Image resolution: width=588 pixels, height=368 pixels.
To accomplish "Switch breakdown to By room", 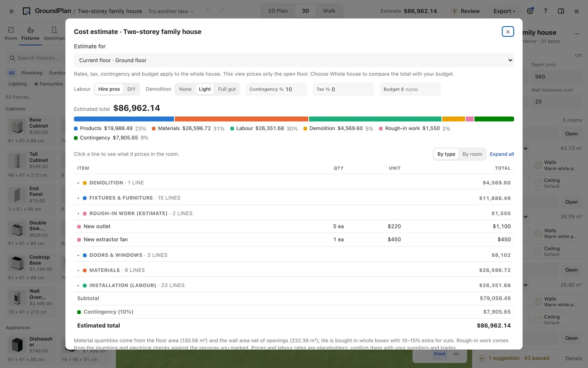I will (x=472, y=154).
